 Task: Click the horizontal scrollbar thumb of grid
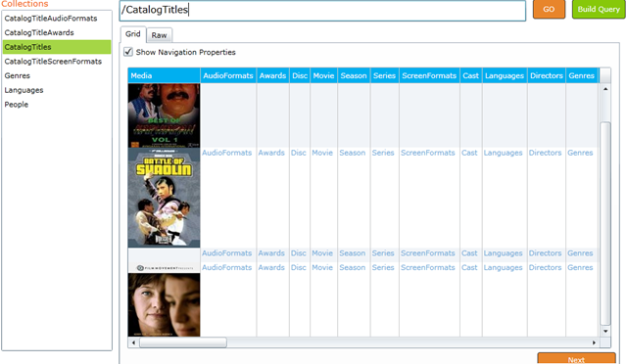tap(183, 342)
